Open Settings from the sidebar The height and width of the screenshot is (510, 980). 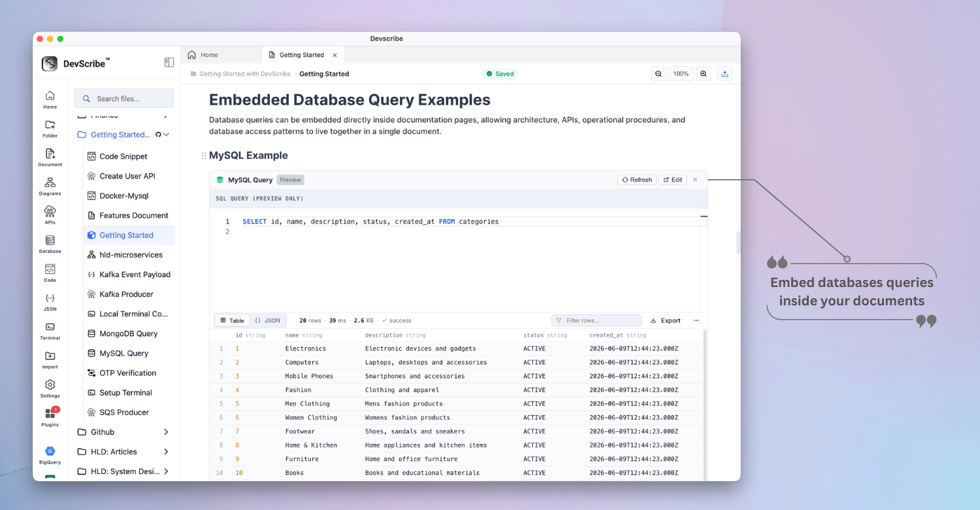click(50, 388)
